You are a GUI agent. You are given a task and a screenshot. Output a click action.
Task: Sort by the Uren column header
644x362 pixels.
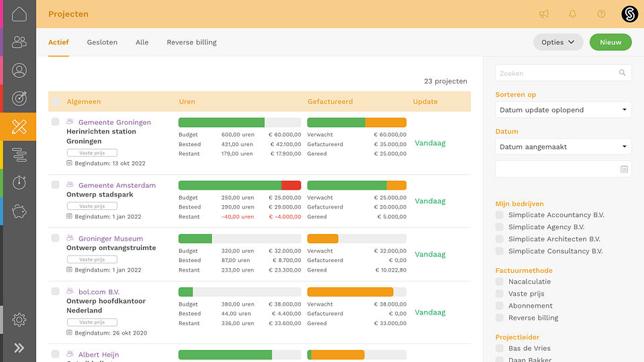tap(187, 101)
